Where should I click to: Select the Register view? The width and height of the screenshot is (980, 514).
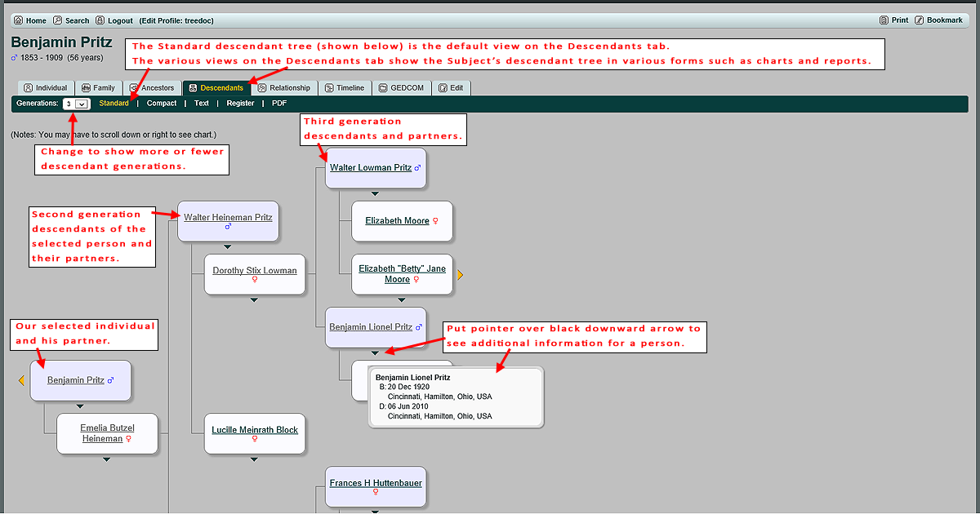click(240, 104)
